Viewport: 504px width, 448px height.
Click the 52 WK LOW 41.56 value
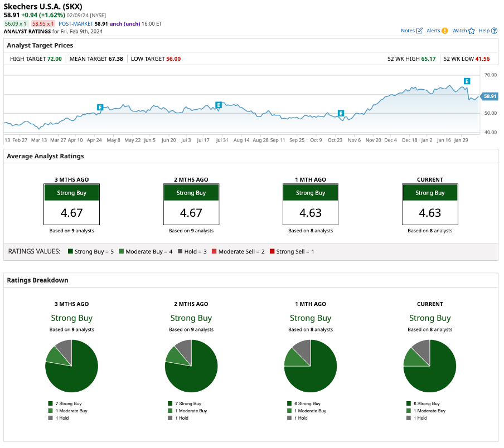pyautogui.click(x=482, y=59)
